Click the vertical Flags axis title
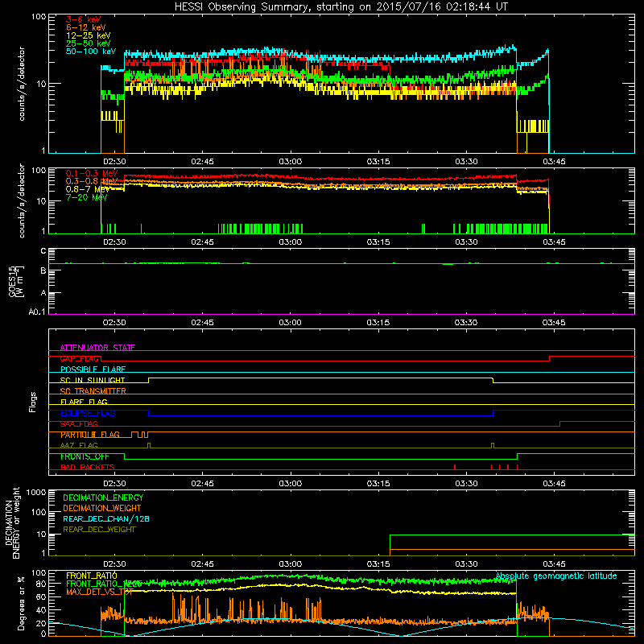The width and height of the screenshot is (644, 644). click(x=33, y=402)
